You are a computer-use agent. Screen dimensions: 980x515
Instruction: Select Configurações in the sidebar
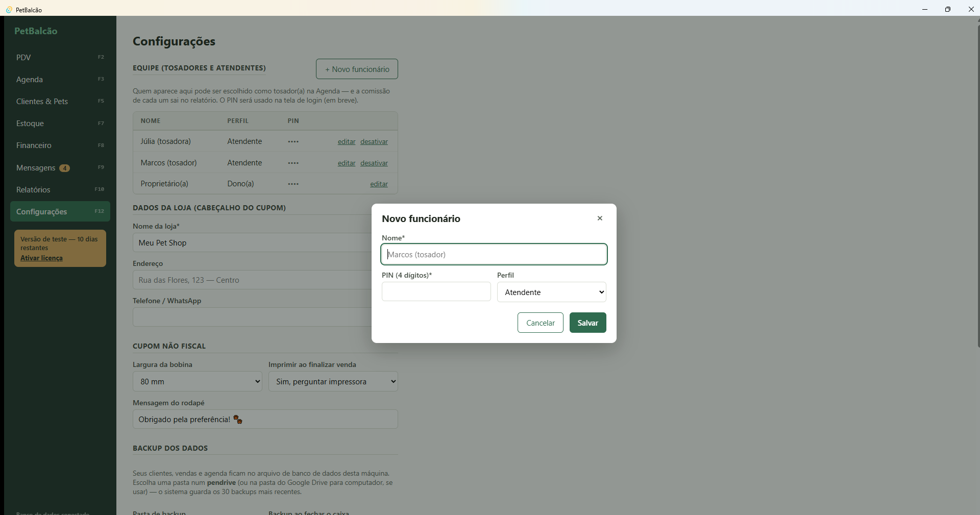click(60, 211)
